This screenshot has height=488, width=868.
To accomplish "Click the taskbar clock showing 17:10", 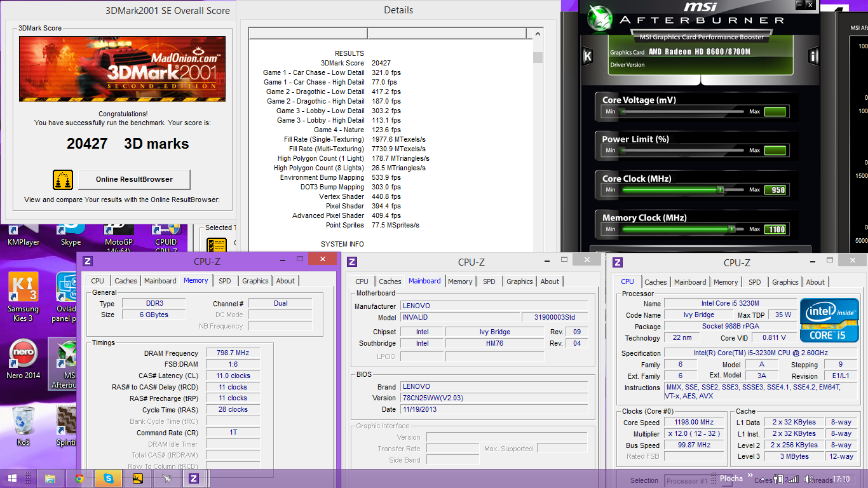I will pos(841,479).
